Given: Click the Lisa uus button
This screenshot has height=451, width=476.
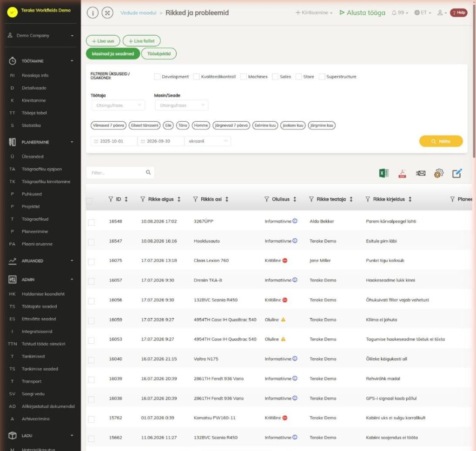Looking at the screenshot, I should click(103, 41).
